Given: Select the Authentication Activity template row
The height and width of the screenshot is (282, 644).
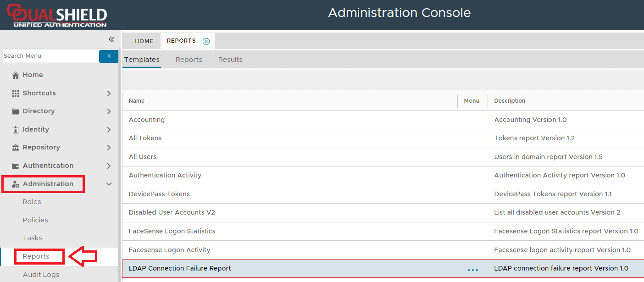Looking at the screenshot, I should point(165,175).
